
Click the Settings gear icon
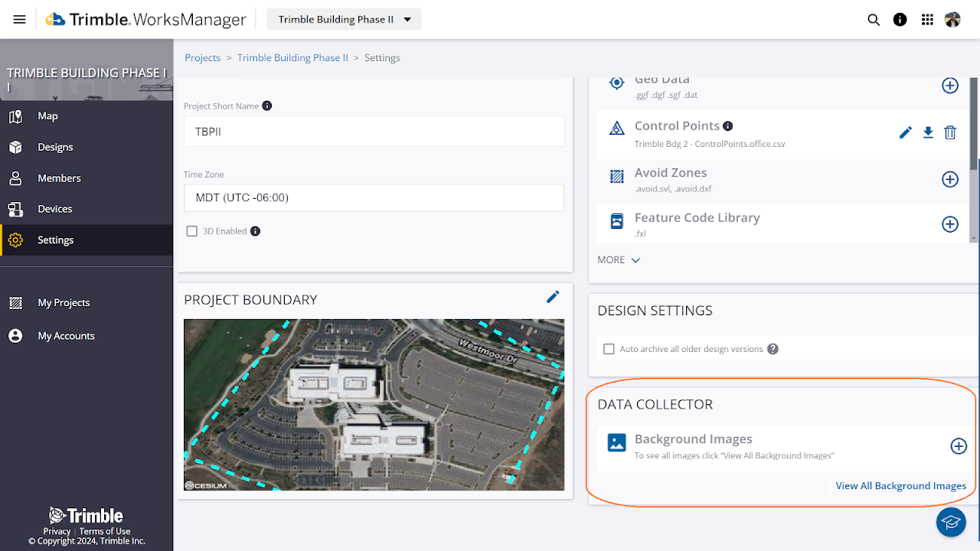point(15,240)
